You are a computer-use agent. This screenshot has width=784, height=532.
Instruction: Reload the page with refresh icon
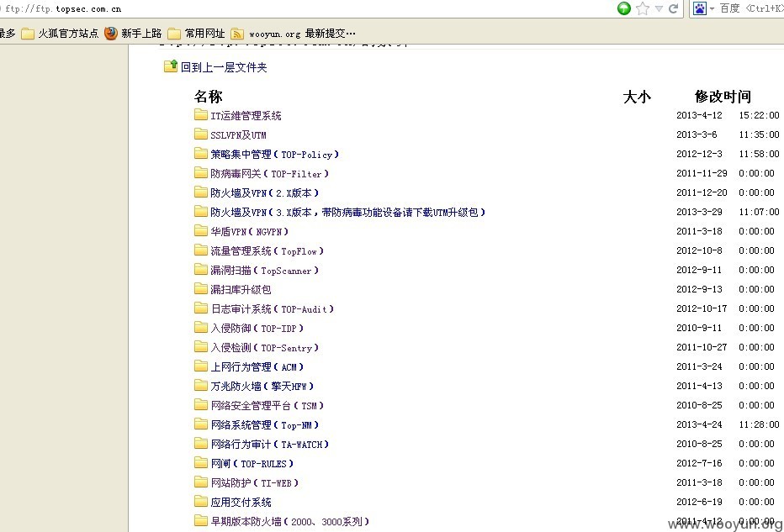click(x=674, y=8)
